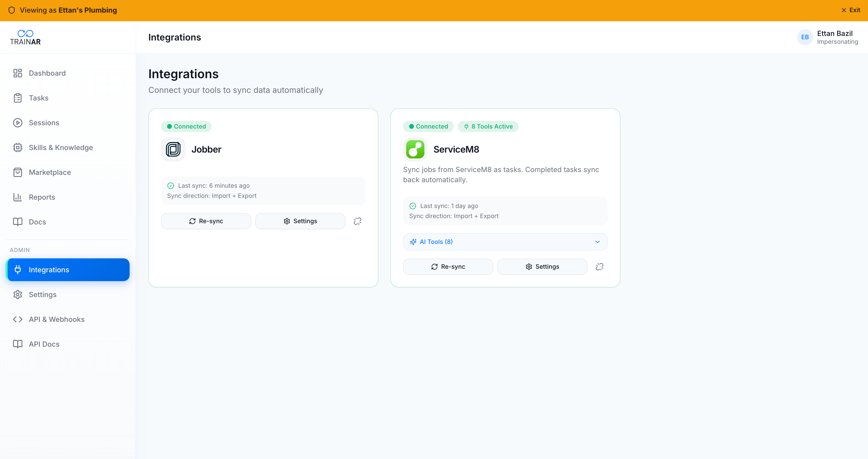This screenshot has width=868, height=459.
Task: Re-sync the Jobber integration
Action: (x=206, y=221)
